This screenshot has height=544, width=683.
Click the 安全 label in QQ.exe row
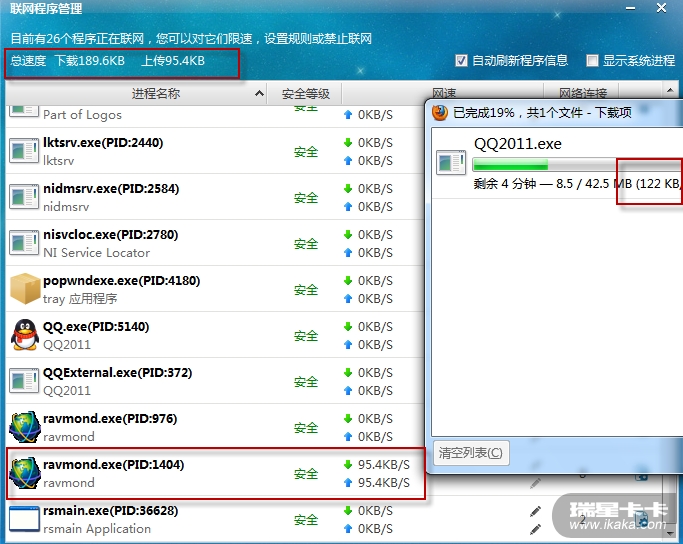coord(306,336)
